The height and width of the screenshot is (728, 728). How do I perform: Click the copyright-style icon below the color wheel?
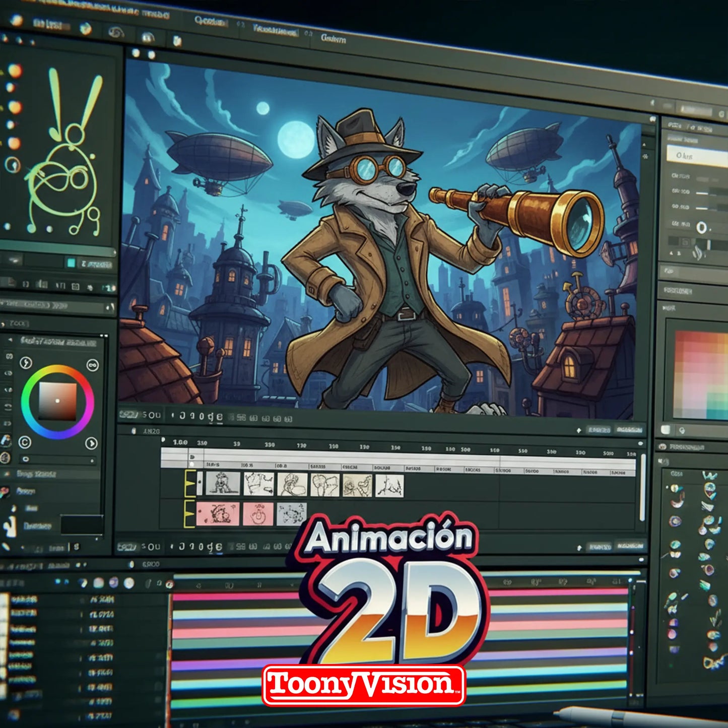click(25, 441)
